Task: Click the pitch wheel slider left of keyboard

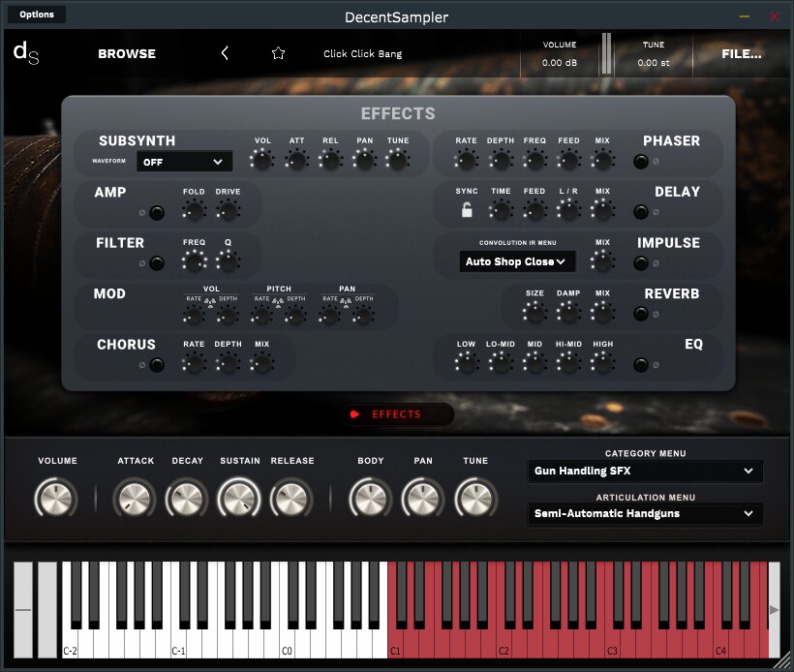Action: coord(23,610)
